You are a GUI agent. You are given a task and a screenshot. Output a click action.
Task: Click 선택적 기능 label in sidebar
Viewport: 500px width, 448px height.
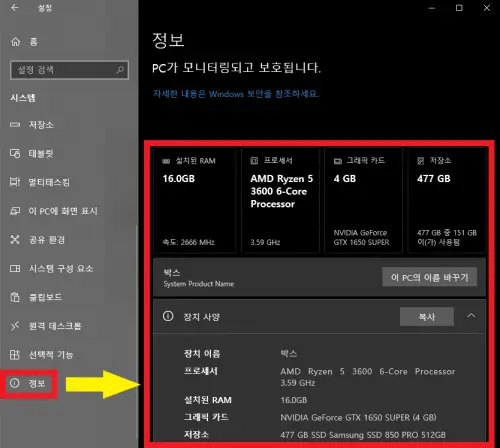[x=51, y=354]
